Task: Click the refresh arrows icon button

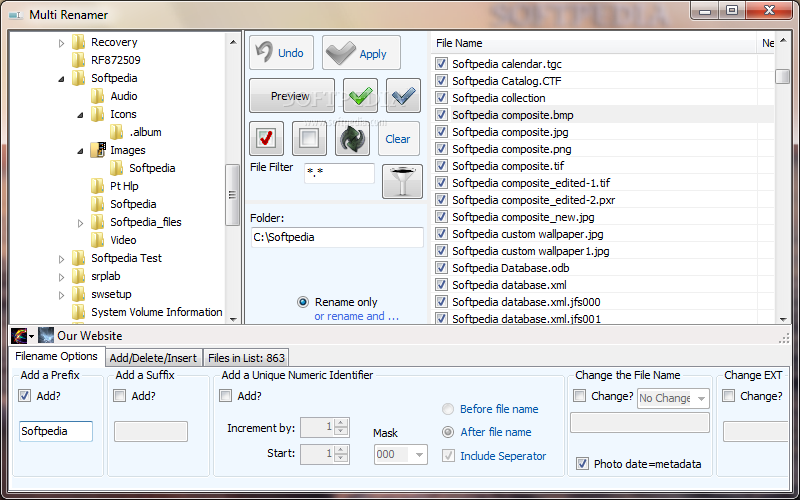Action: point(352,138)
